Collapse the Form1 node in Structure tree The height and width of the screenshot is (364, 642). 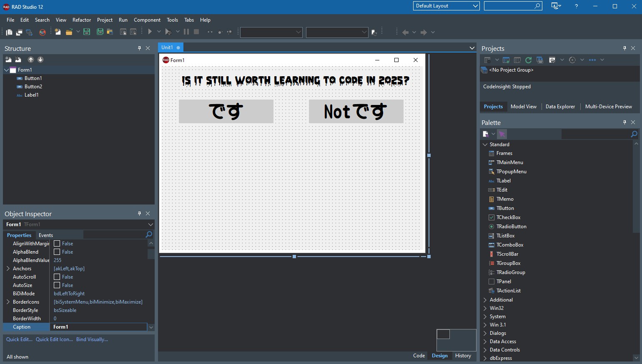pos(7,70)
